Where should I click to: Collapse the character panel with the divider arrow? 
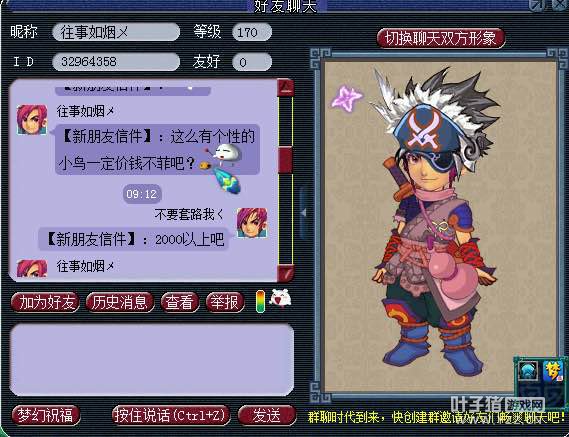pyautogui.click(x=304, y=213)
